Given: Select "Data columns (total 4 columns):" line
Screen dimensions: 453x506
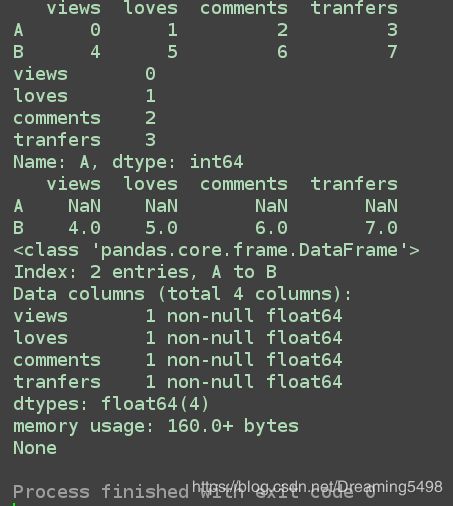Looking at the screenshot, I should click(182, 294).
